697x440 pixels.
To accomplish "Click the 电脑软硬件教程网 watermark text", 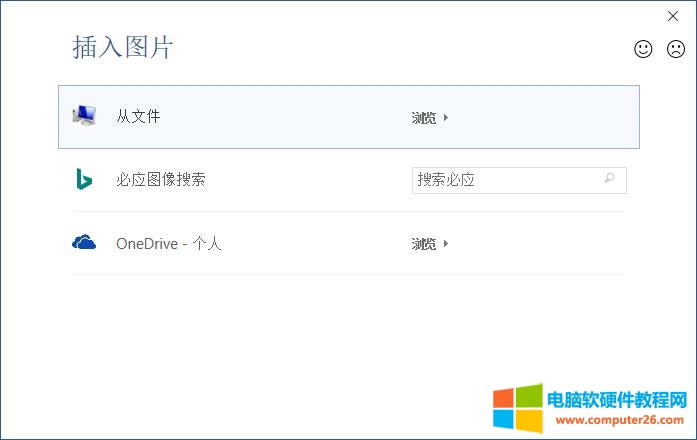I will click(x=617, y=400).
